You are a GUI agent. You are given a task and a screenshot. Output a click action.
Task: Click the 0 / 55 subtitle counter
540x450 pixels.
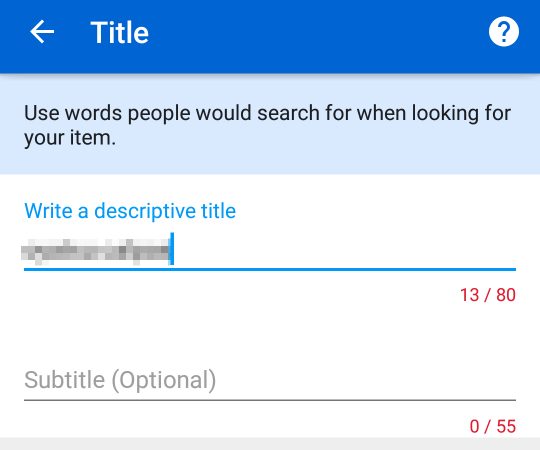[492, 426]
